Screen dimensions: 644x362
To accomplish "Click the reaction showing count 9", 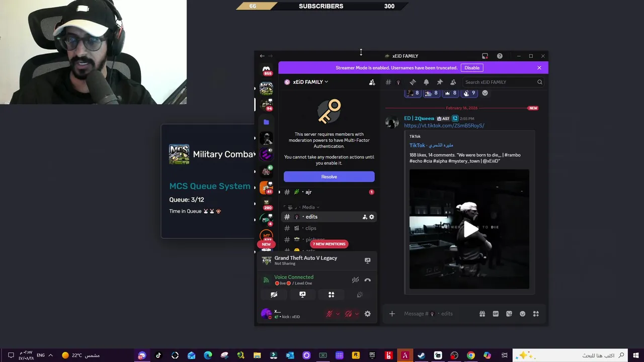I will pos(469,93).
